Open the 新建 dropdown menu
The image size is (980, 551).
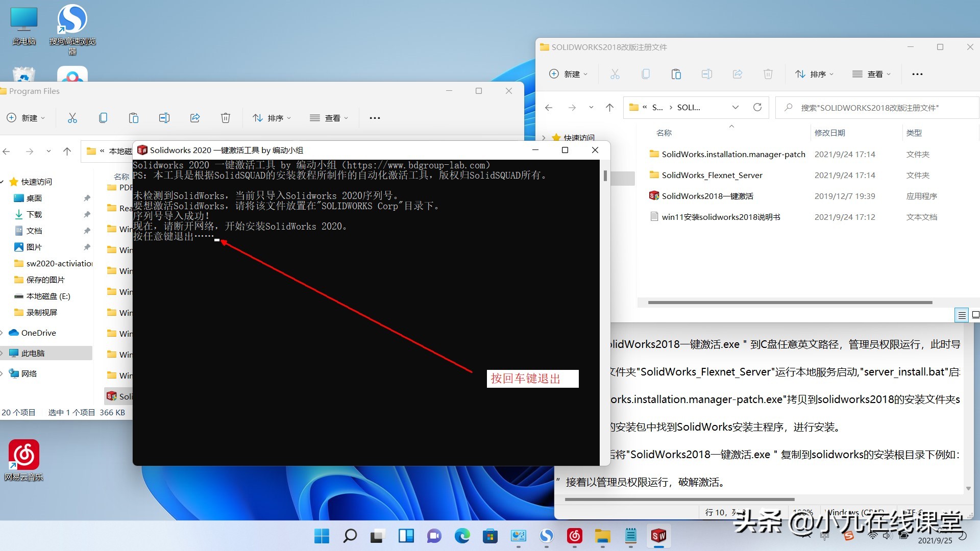point(568,74)
